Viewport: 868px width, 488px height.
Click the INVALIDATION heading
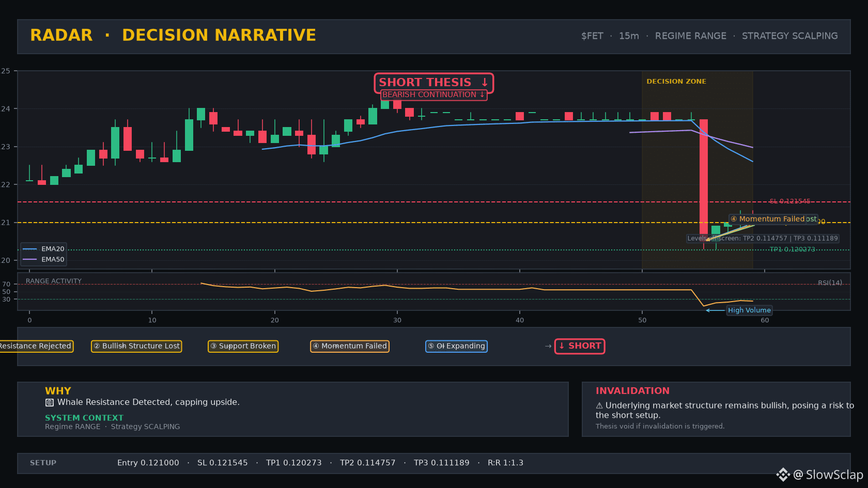[632, 391]
